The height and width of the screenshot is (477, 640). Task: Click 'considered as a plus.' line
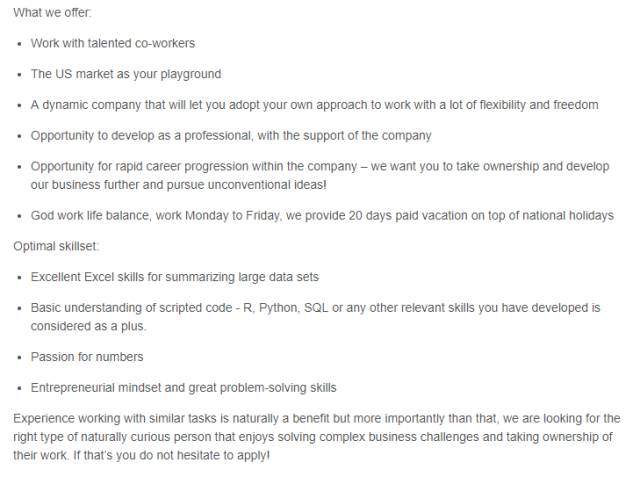pyautogui.click(x=88, y=326)
